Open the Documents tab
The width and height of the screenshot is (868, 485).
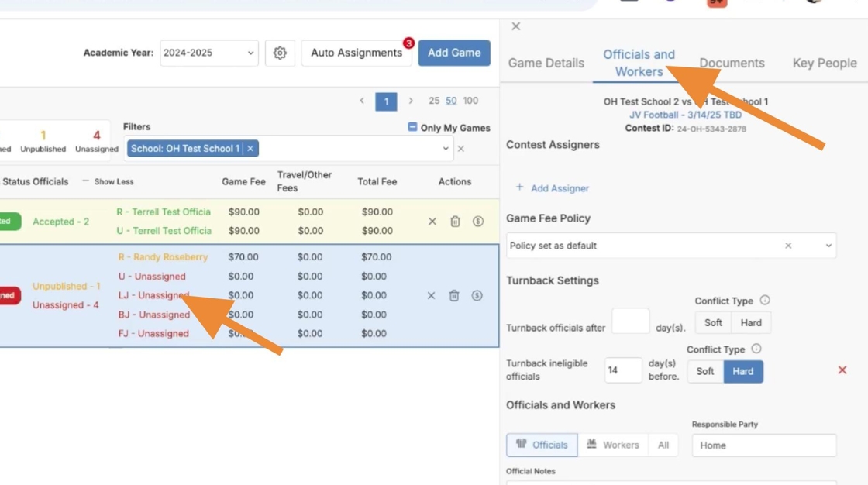[732, 64]
